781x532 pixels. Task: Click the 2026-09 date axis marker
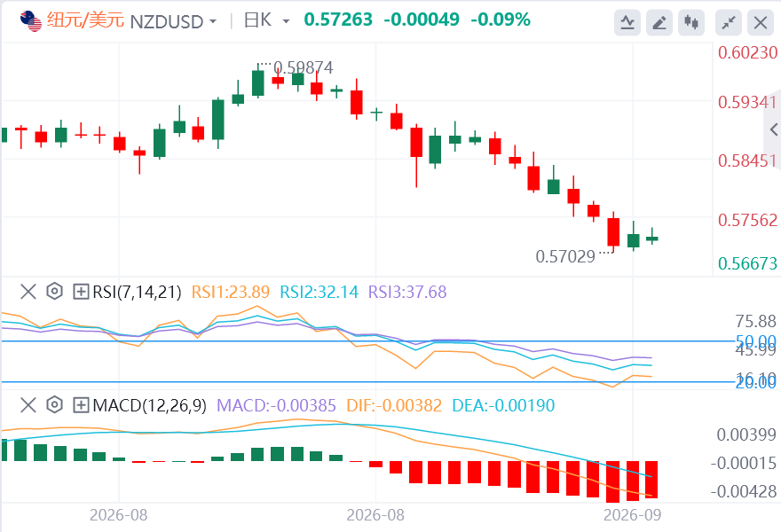pyautogui.click(x=632, y=514)
